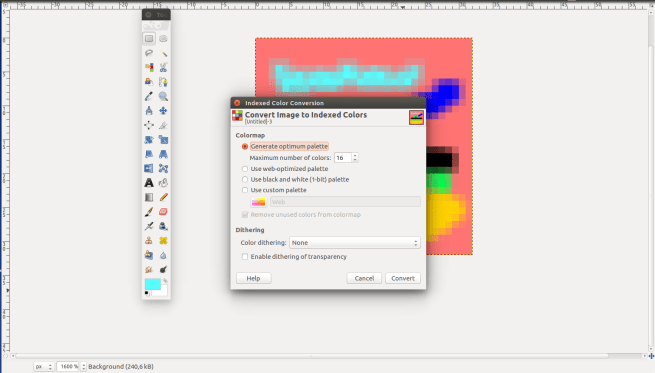Screen dimensions: 655x373
Task: Choose the Bucket Fill tool
Action: [x=163, y=183]
